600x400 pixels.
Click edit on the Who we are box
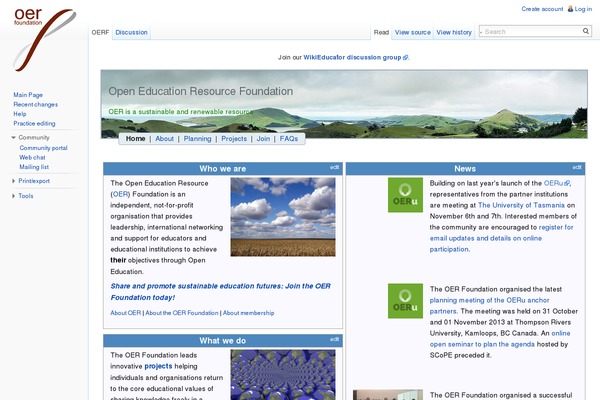[x=334, y=167]
